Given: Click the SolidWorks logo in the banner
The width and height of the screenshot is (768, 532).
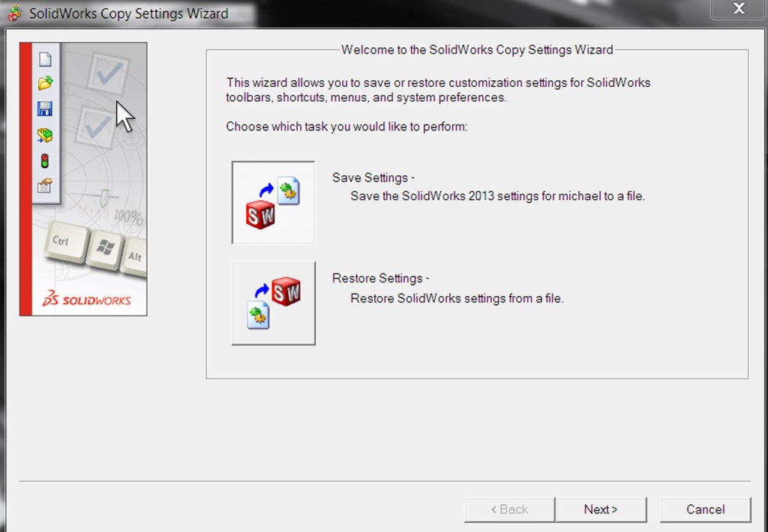Looking at the screenshot, I should 86,300.
